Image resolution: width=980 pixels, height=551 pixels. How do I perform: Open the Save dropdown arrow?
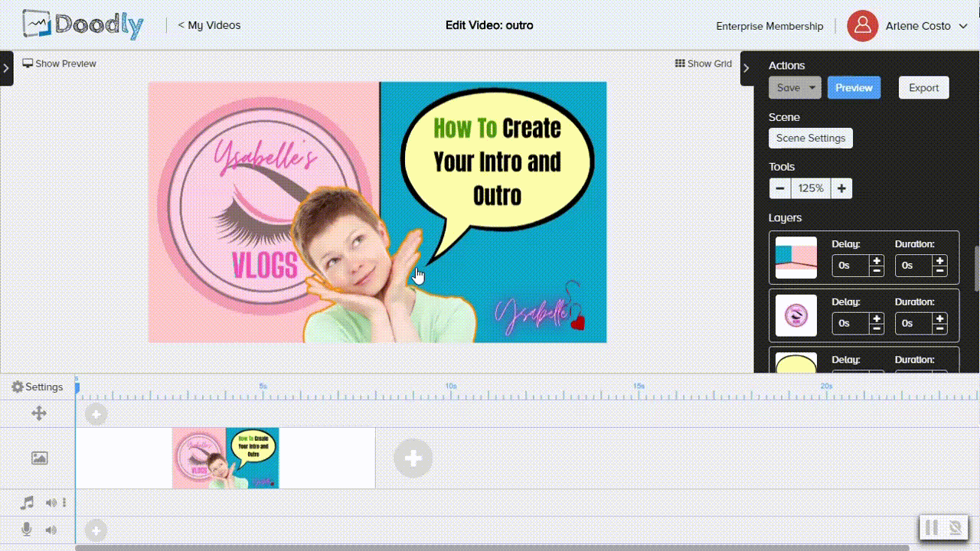pos(812,88)
